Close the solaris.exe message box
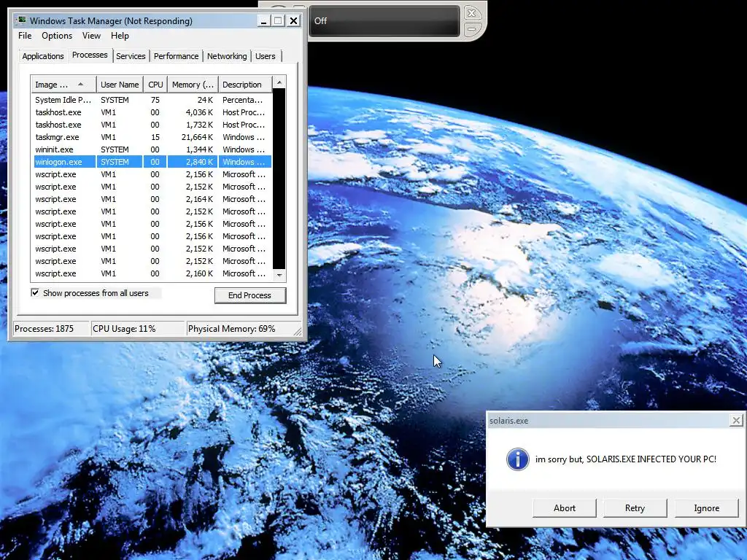Viewport: 747px width, 560px height. [736, 421]
